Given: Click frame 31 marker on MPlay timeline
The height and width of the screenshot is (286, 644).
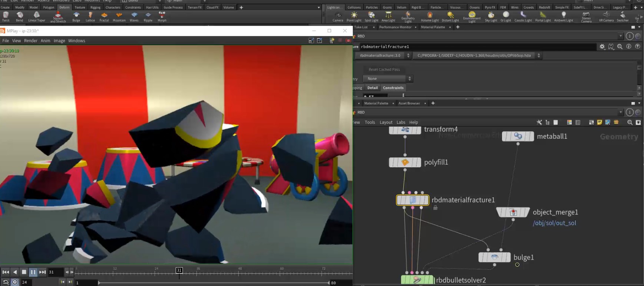Looking at the screenshot, I should point(179,270).
